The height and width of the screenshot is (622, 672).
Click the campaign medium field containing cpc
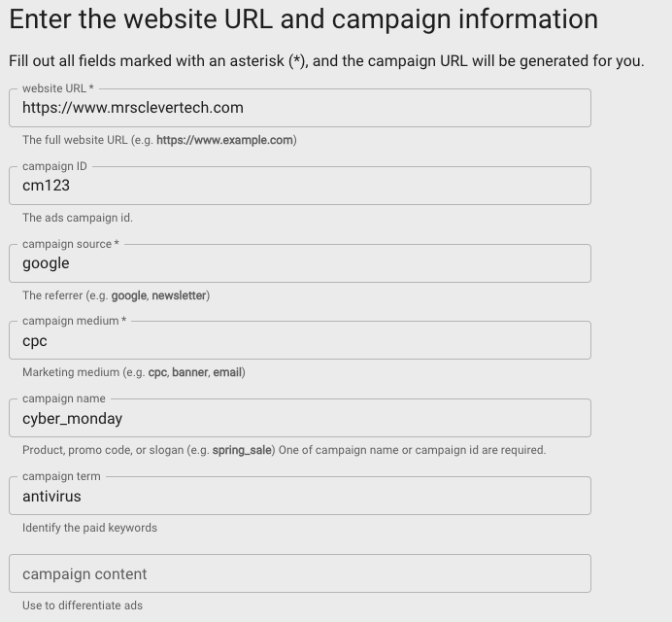299,341
